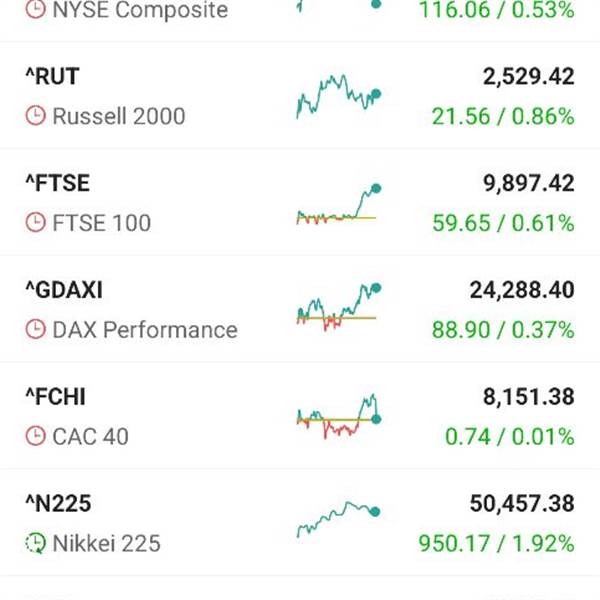Click the clock icon beside DAX Performance
Screen dimensions: 600x600
[x=35, y=330]
